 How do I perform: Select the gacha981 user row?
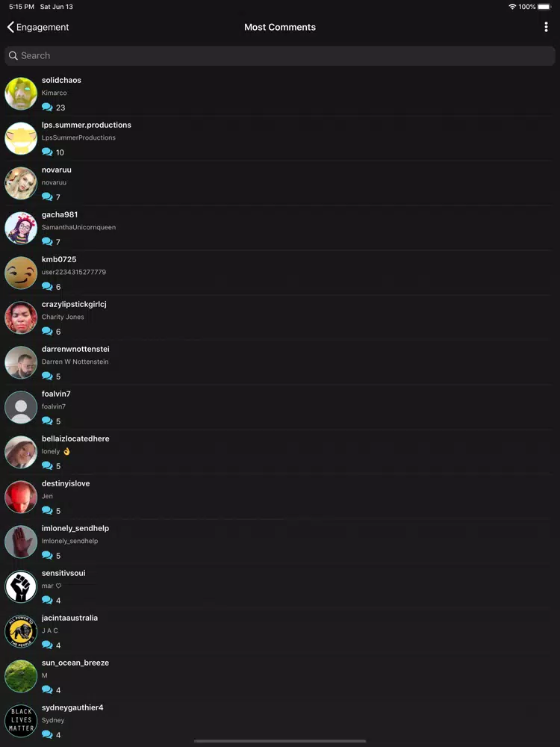pyautogui.click(x=280, y=228)
